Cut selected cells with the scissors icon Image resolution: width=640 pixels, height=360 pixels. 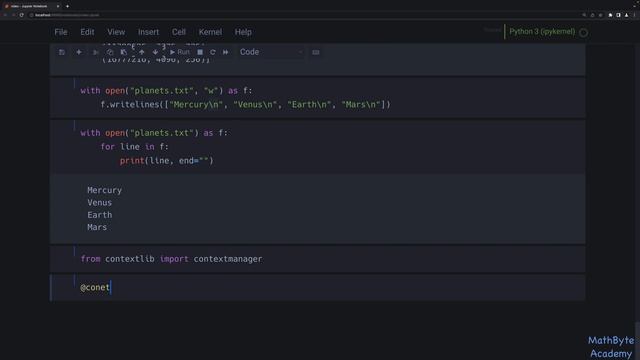pyautogui.click(x=96, y=52)
